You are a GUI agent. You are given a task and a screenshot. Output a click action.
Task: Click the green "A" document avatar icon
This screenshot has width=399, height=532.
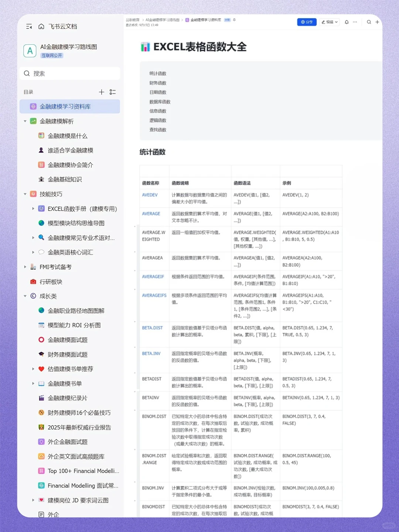(x=30, y=51)
